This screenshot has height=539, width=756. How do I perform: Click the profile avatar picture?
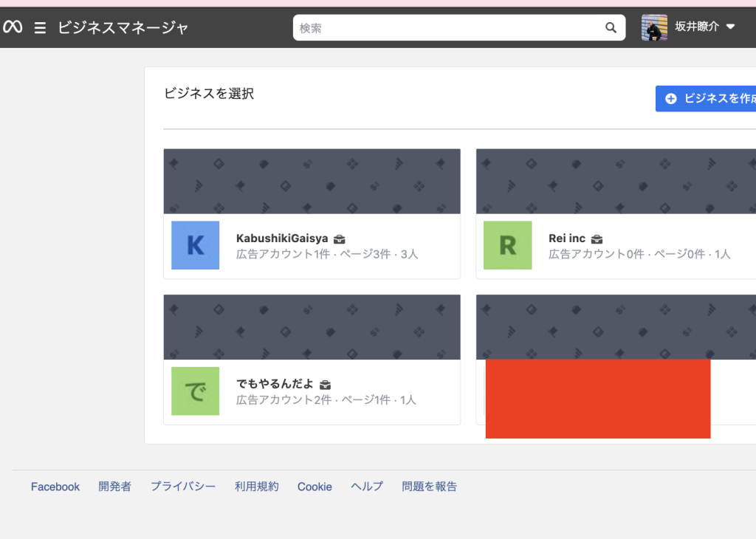654,27
